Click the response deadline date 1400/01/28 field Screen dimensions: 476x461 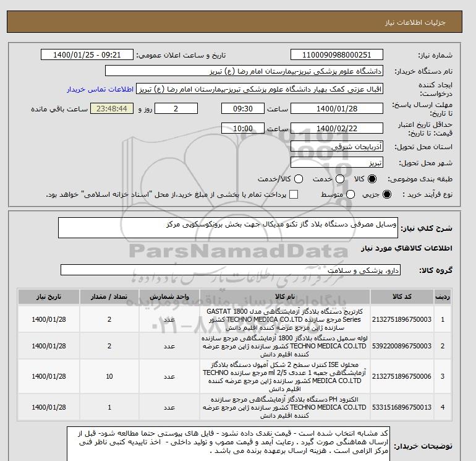pos(337,108)
